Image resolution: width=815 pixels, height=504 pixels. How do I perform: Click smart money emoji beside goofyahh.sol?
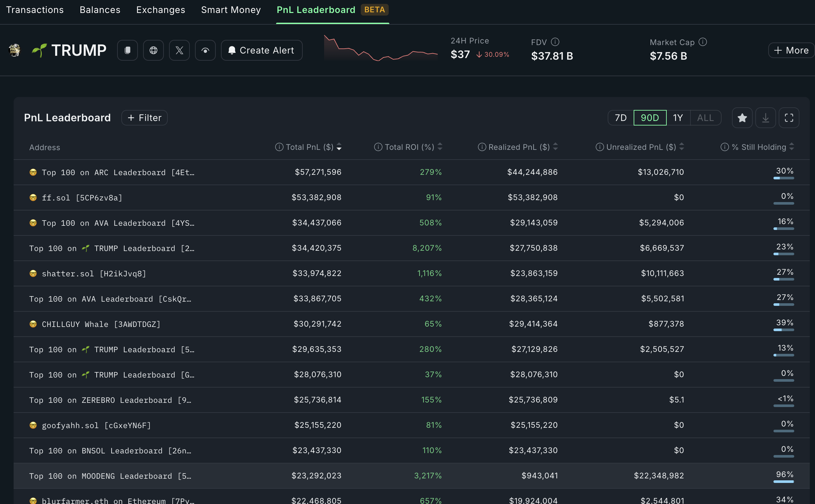33,426
